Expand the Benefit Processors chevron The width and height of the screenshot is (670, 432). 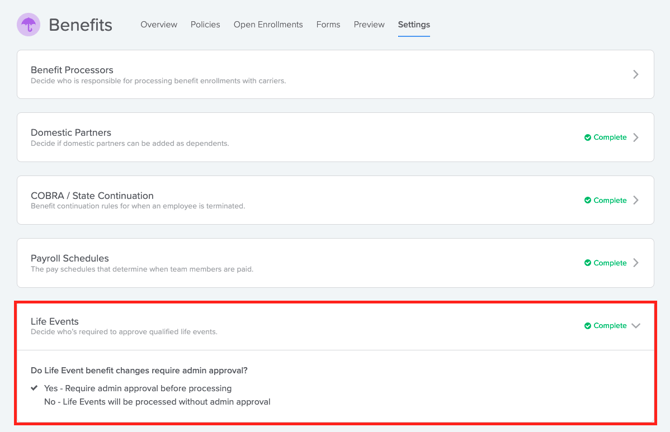[636, 75]
